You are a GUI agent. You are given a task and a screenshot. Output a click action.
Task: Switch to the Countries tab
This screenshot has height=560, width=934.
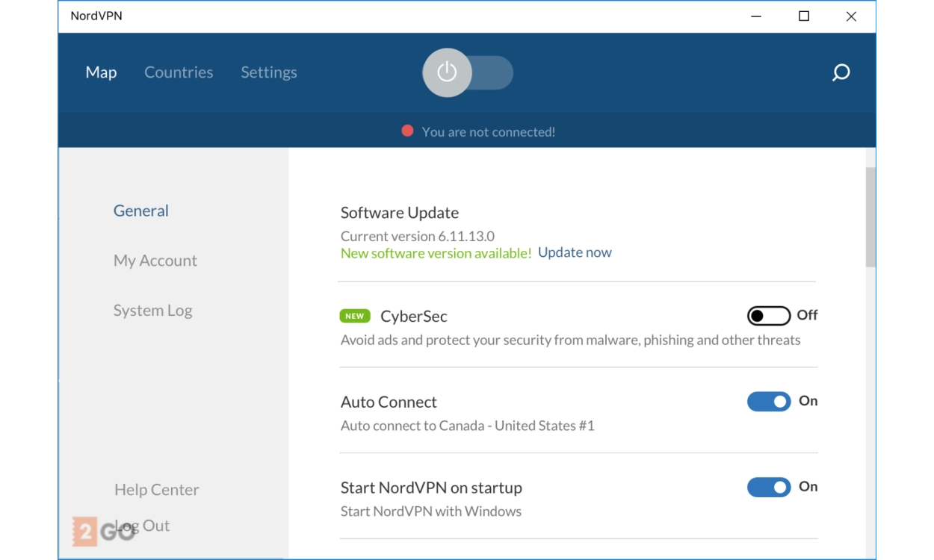179,72
